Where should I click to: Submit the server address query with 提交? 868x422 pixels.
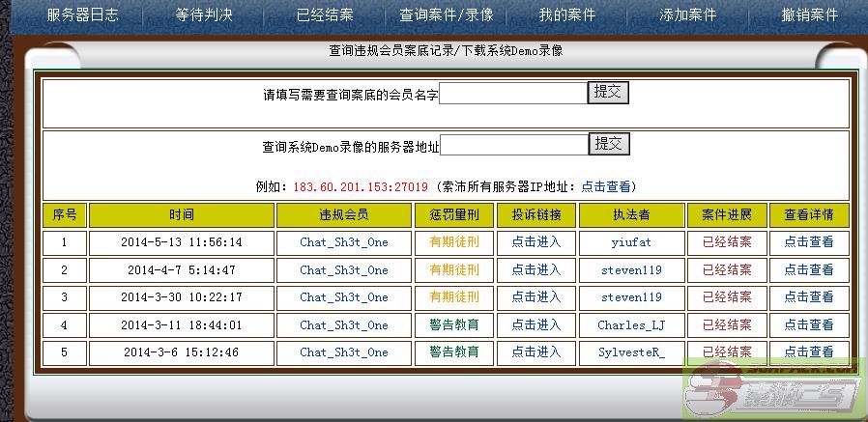pos(609,145)
